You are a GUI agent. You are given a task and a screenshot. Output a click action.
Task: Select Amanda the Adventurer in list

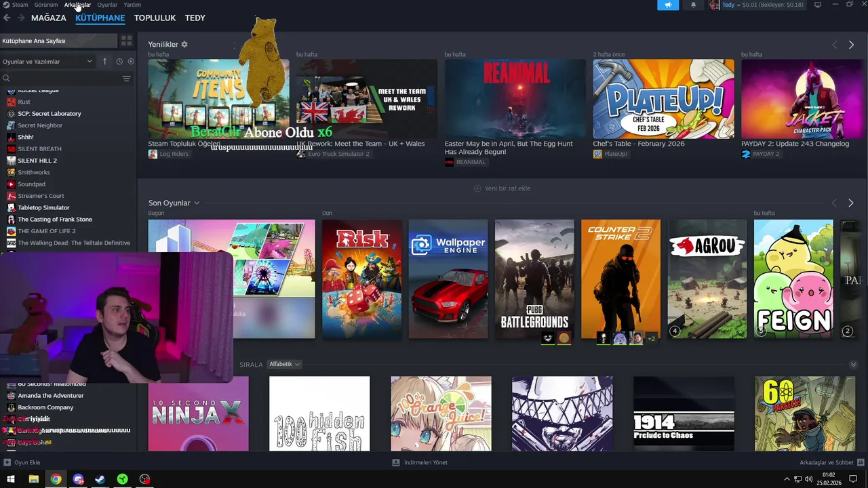click(51, 396)
